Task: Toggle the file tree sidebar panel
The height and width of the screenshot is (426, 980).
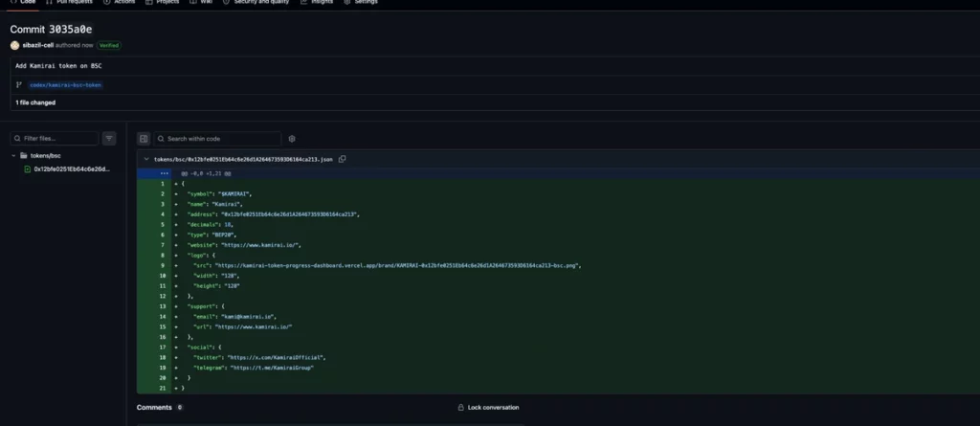Action: coord(144,139)
